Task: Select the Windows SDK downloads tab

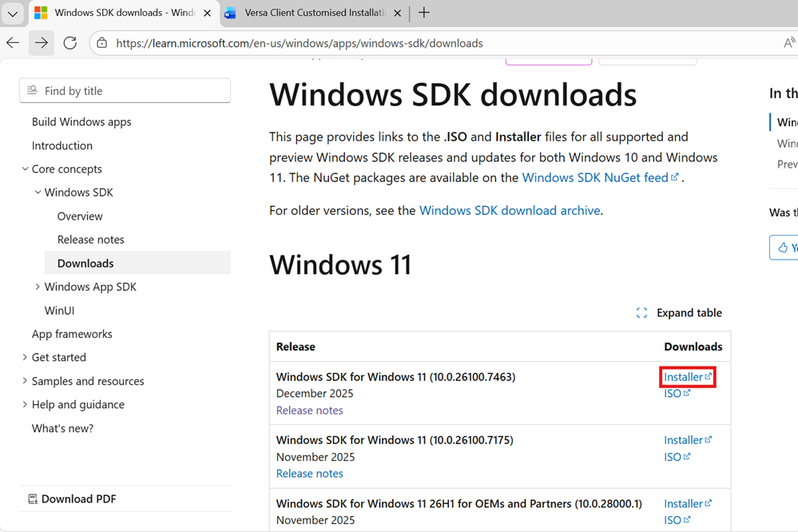Action: pyautogui.click(x=125, y=13)
